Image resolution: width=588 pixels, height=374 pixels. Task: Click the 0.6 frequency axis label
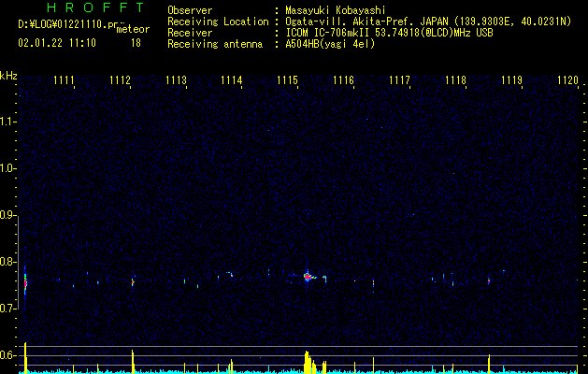coord(7,355)
